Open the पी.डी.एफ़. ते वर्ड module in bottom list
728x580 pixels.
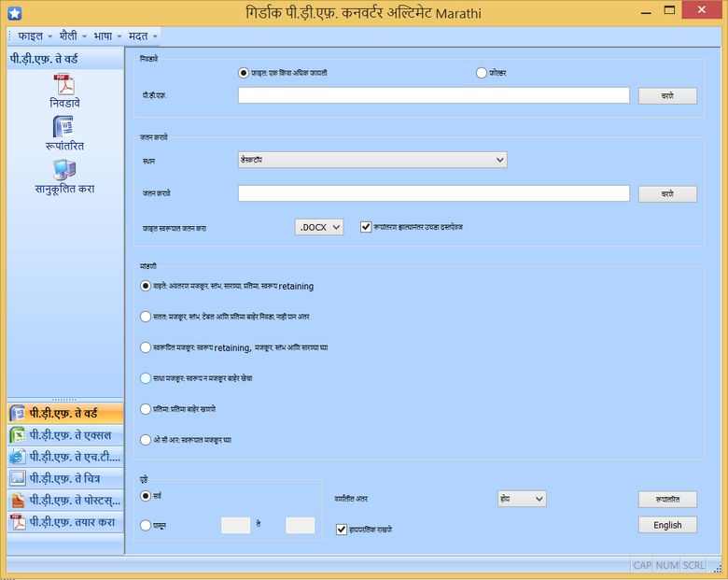(x=65, y=413)
